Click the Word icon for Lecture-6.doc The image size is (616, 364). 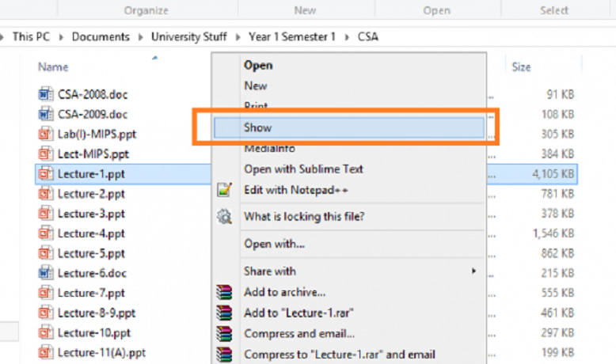(45, 272)
